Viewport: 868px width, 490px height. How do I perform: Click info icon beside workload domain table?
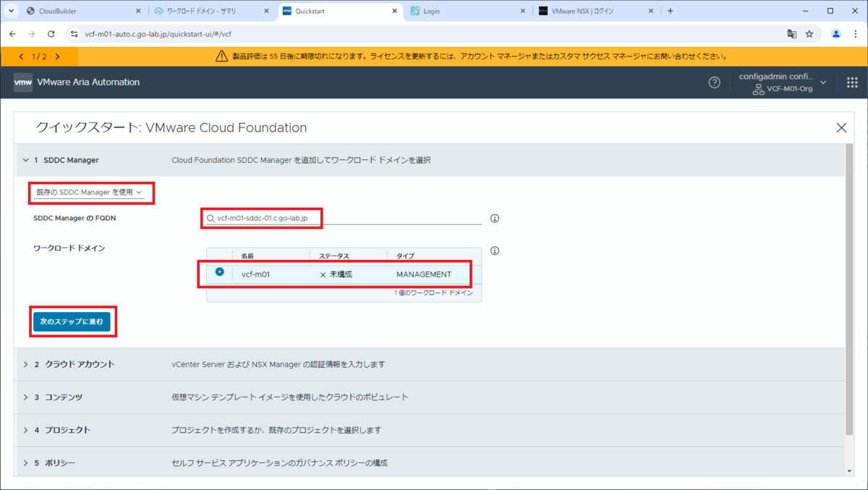495,251
